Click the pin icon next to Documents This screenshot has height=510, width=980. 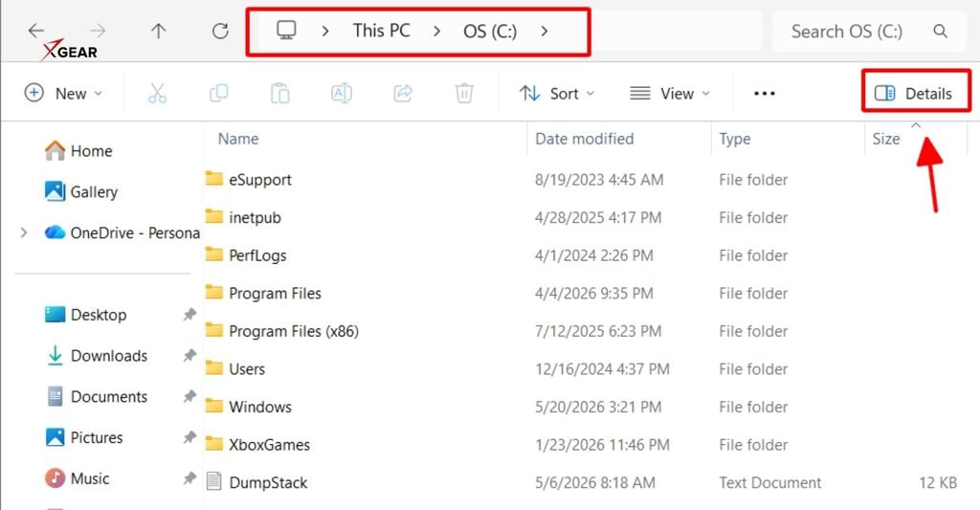(x=189, y=396)
